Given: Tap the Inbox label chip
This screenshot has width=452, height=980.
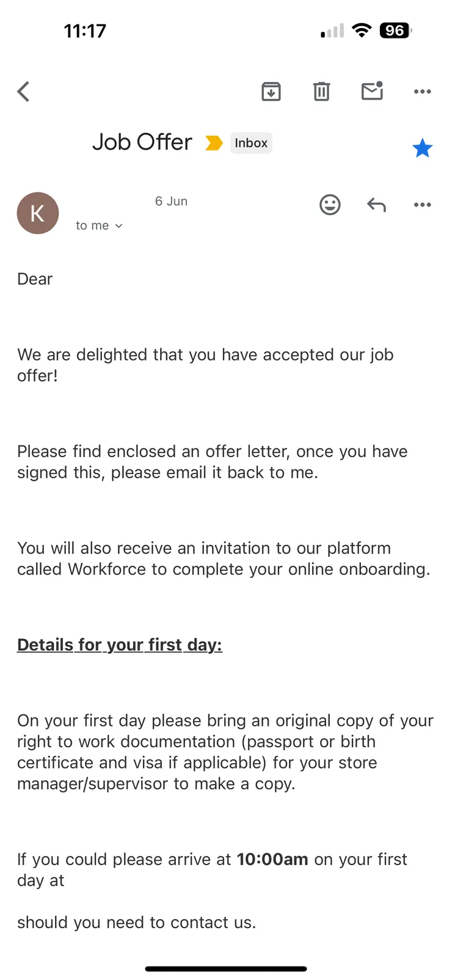Looking at the screenshot, I should pyautogui.click(x=251, y=143).
